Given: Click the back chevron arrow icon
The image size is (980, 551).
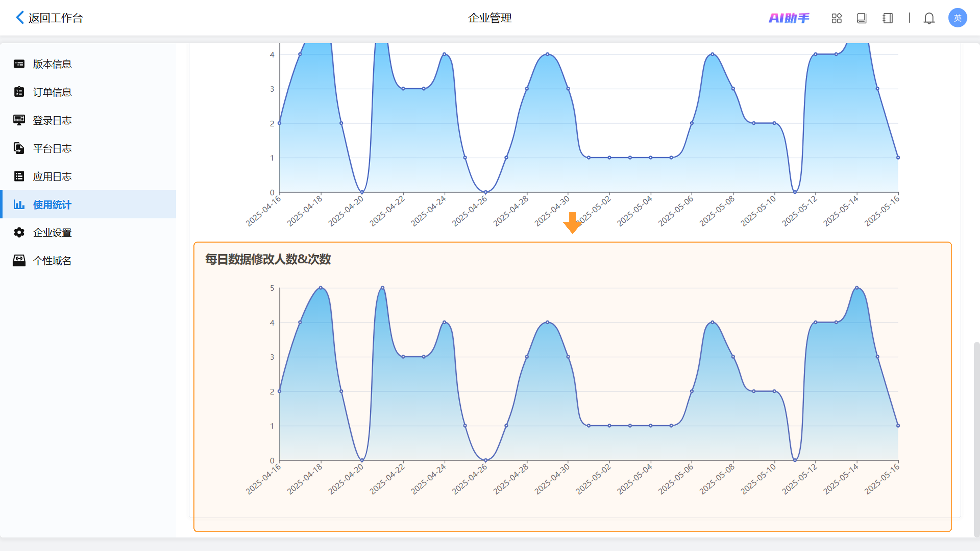Looking at the screenshot, I should 20,18.
